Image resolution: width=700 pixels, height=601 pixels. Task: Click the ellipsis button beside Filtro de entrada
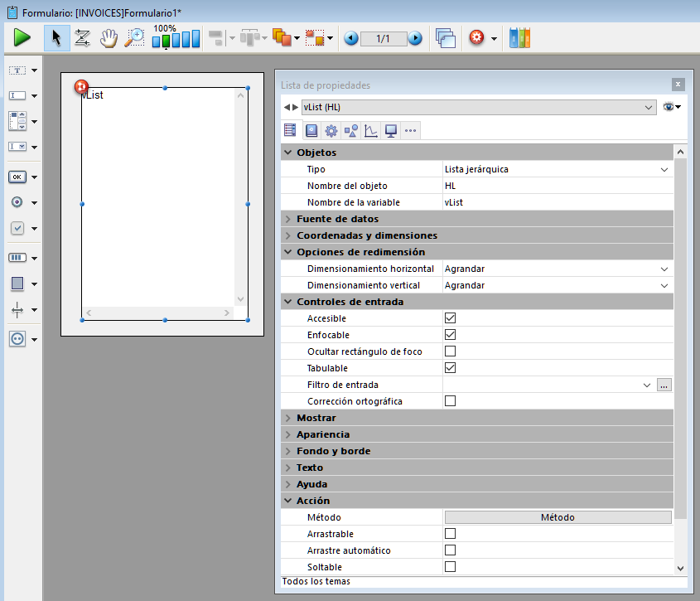pyautogui.click(x=664, y=385)
